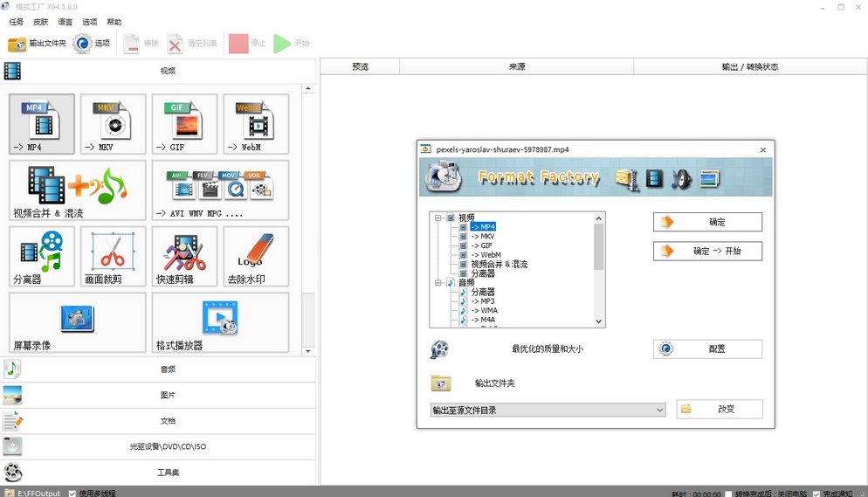Click the down arrow of the dialog tree scrollbar

click(x=598, y=321)
